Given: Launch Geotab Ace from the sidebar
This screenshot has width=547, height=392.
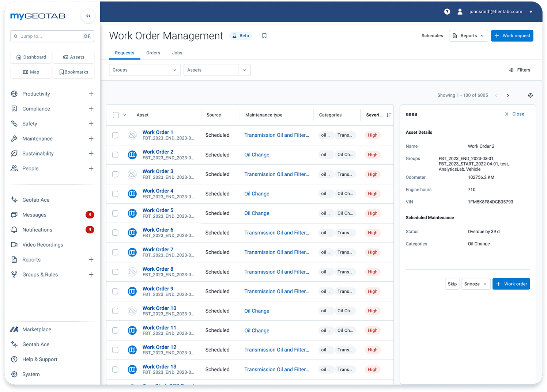Looking at the screenshot, I should click(x=35, y=200).
